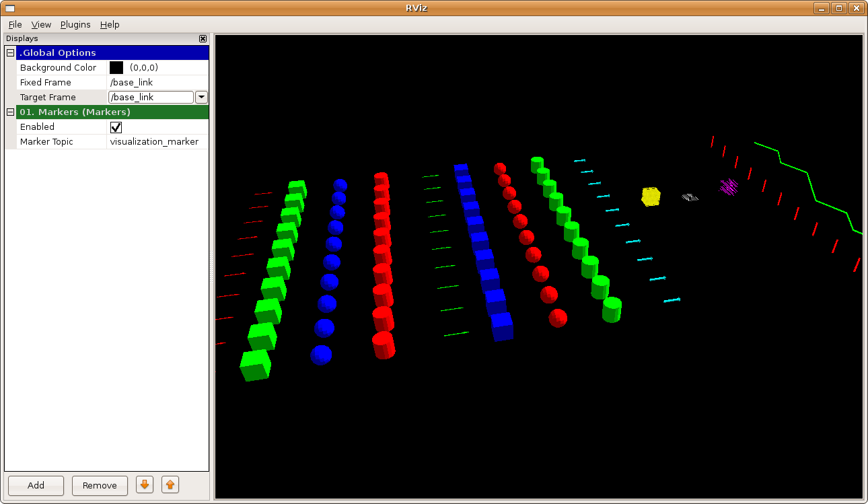Uncheck the Markers Enabled checkbox

tap(116, 127)
